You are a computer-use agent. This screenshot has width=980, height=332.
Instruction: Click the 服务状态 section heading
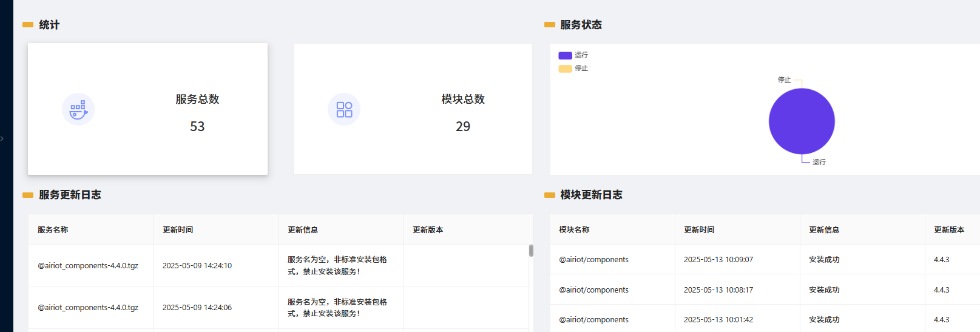pyautogui.click(x=581, y=25)
